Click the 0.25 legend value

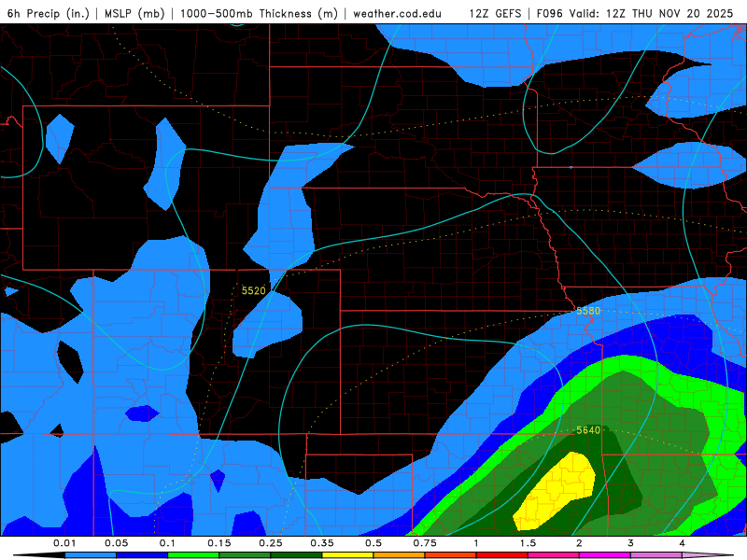click(271, 543)
